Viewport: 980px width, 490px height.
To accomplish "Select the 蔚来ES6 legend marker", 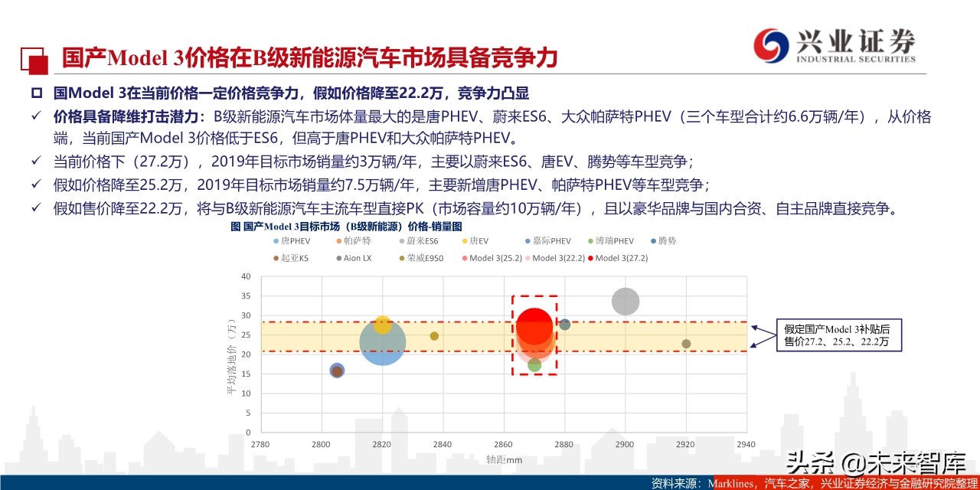I will click(x=401, y=241).
